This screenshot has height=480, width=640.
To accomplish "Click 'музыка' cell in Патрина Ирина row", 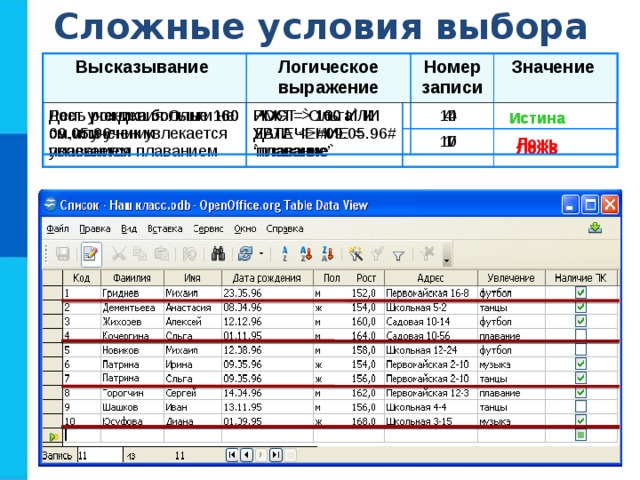I will point(511,364).
